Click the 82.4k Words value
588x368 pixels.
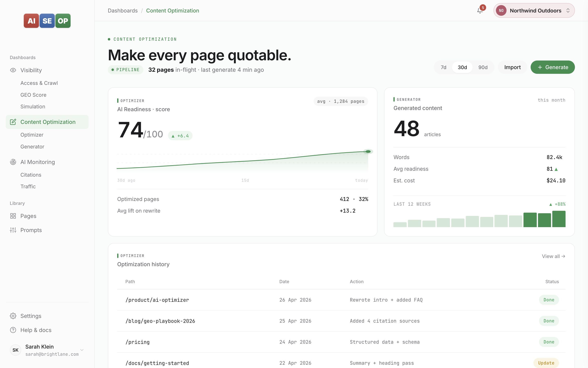[555, 157]
